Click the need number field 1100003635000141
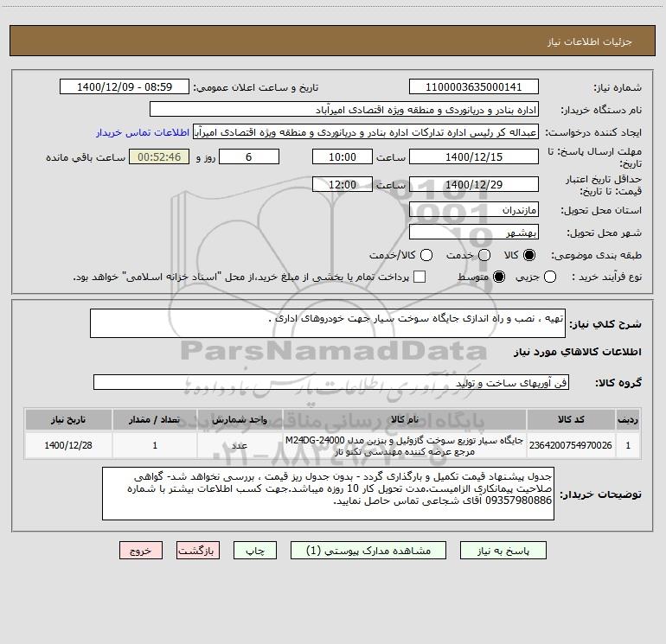This screenshot has height=644, width=666. 474,86
